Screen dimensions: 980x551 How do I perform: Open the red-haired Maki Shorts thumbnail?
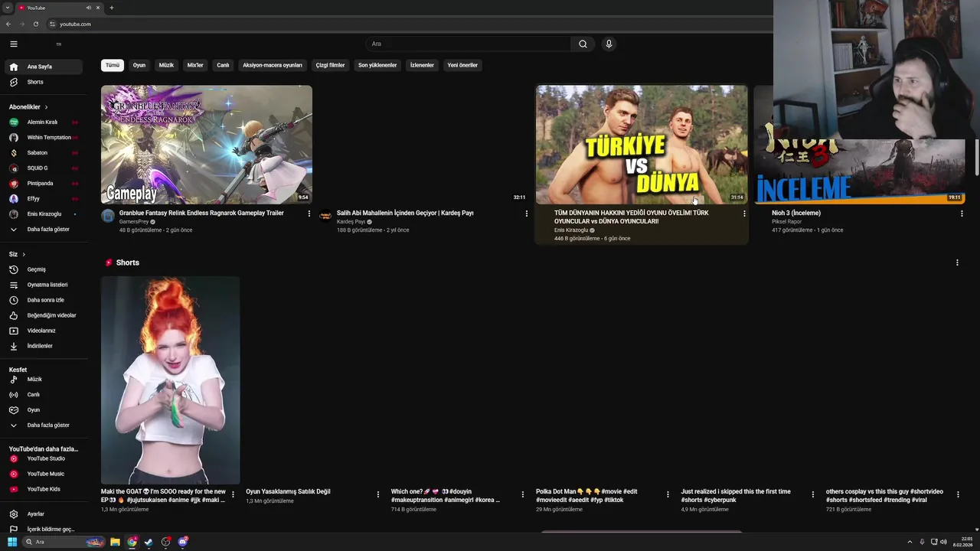coord(170,380)
